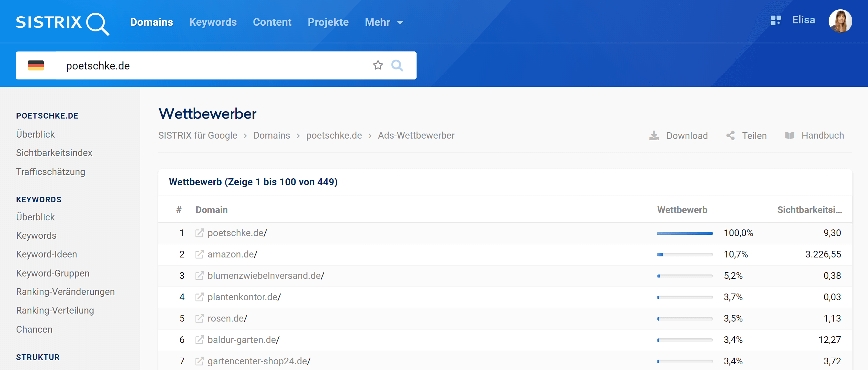Open external link icon for rosen.de
The image size is (868, 370).
200,319
